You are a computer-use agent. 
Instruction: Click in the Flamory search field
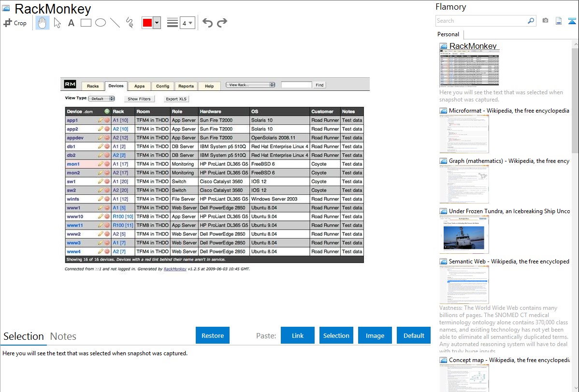481,21
